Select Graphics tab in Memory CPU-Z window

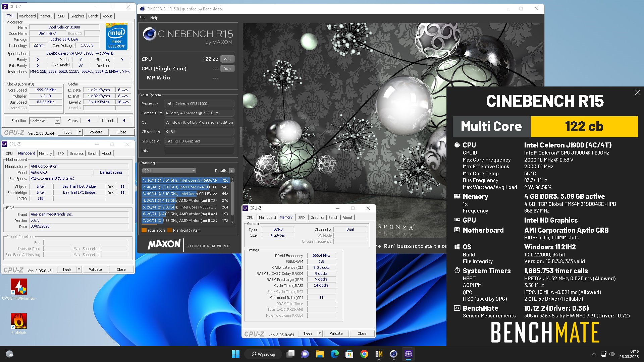click(317, 218)
